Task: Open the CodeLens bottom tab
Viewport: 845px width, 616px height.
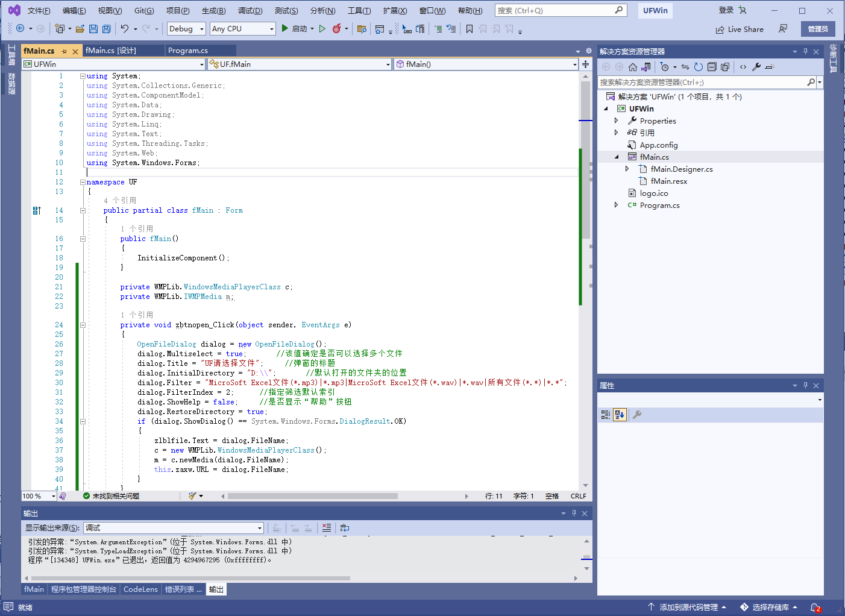Action: coord(140,589)
